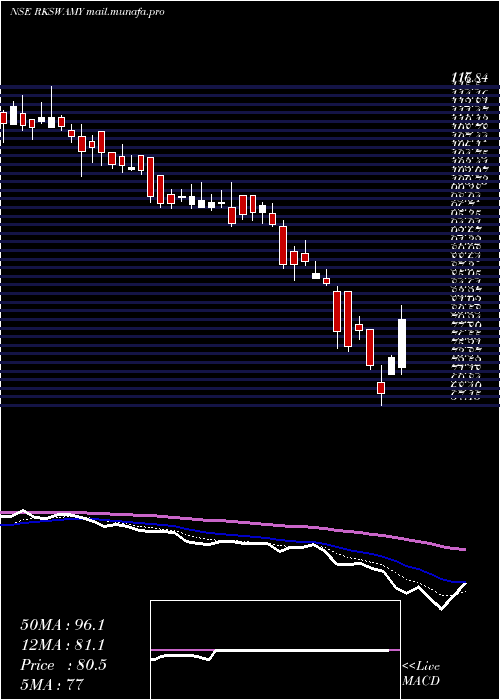Open the <<Live MACD label
This screenshot has height=700, width=500.
pyautogui.click(x=421, y=674)
